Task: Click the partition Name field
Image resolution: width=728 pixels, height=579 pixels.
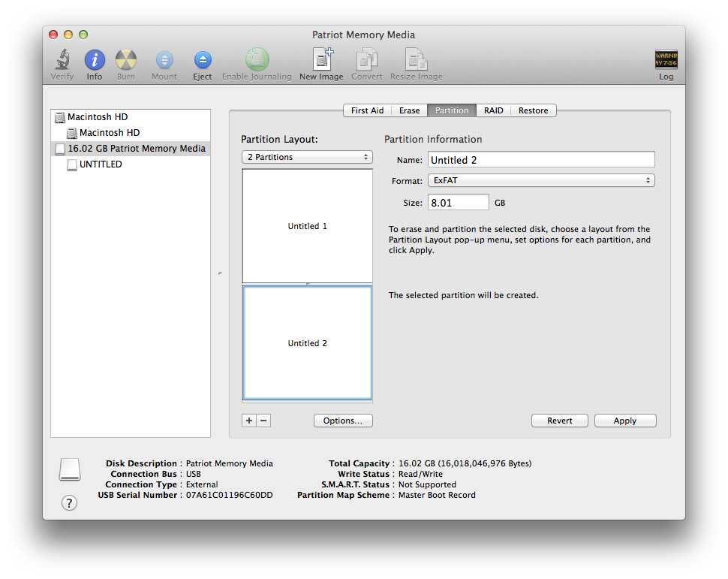Action: click(x=541, y=160)
